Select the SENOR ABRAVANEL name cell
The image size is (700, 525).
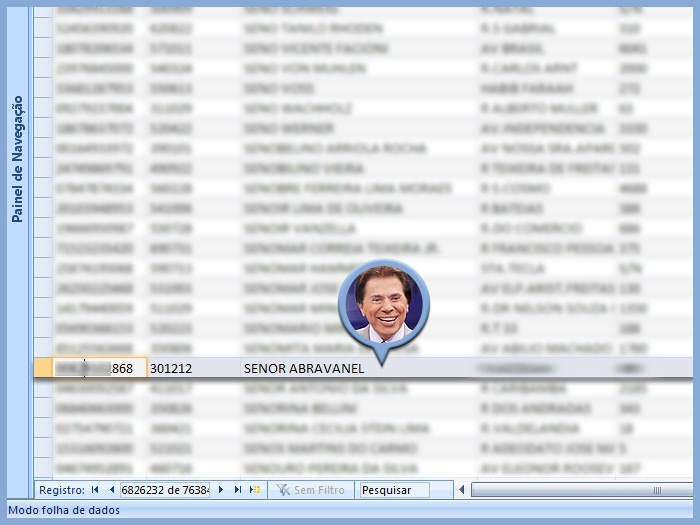click(358, 368)
